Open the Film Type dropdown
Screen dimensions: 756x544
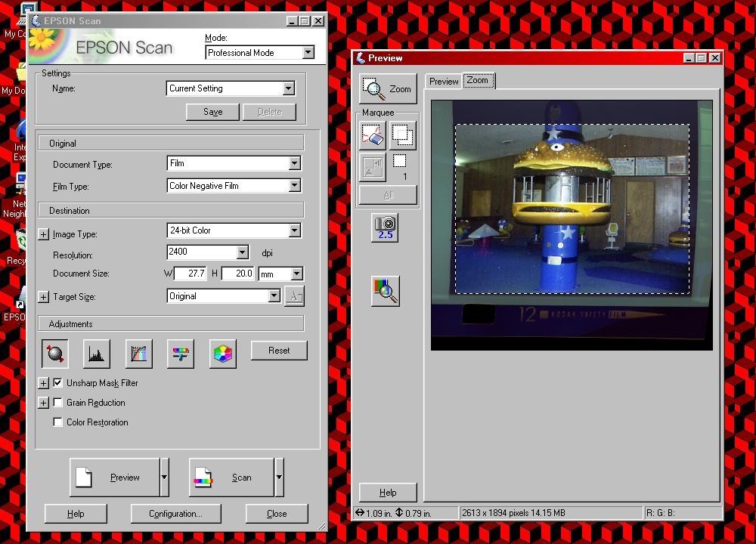[294, 186]
